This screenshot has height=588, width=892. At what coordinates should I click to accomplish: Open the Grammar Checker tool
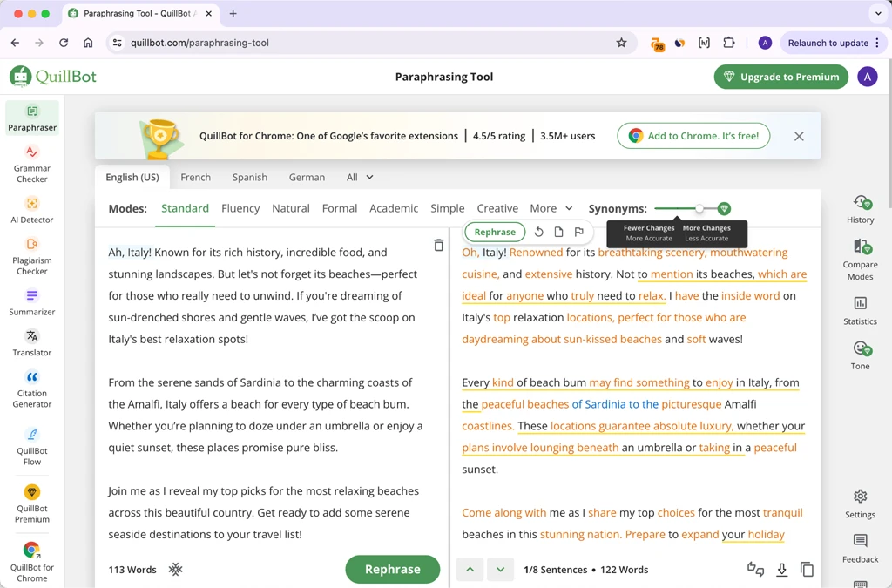(32, 165)
